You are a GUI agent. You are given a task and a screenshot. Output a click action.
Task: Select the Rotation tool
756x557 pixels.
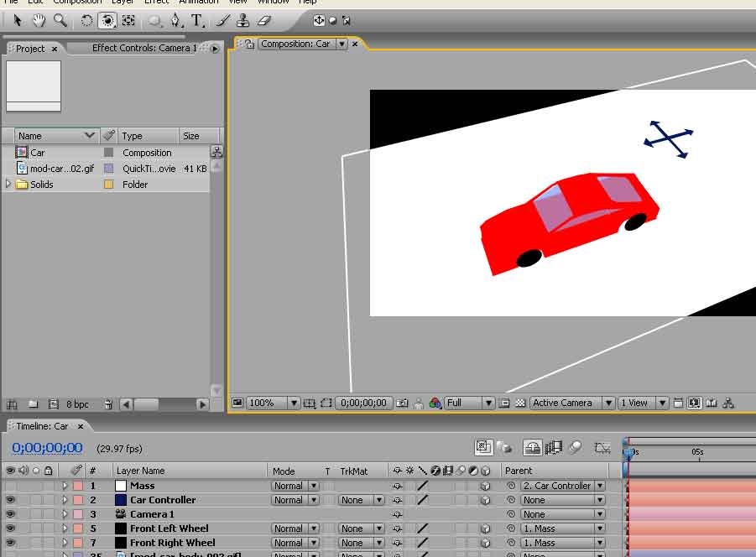click(86, 20)
